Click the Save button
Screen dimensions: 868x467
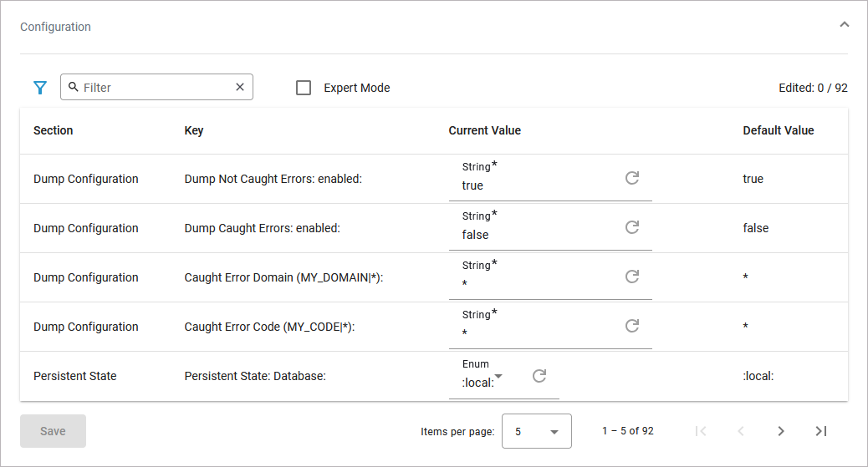[53, 431]
